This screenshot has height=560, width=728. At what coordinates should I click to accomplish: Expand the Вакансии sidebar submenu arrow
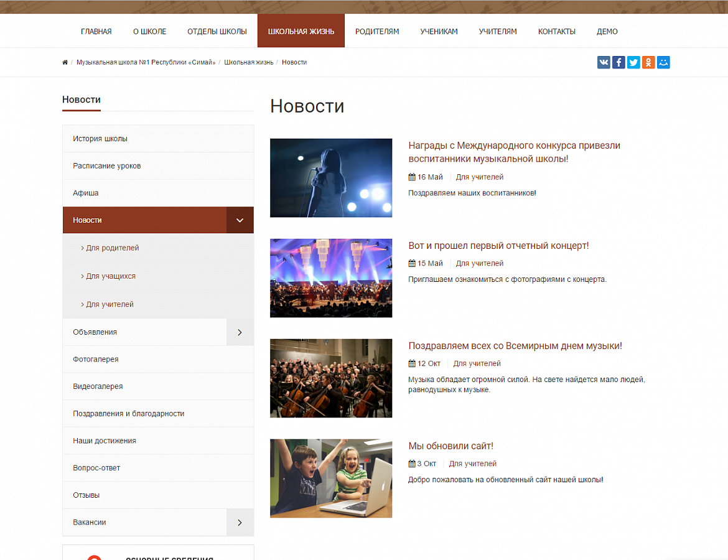tap(240, 523)
